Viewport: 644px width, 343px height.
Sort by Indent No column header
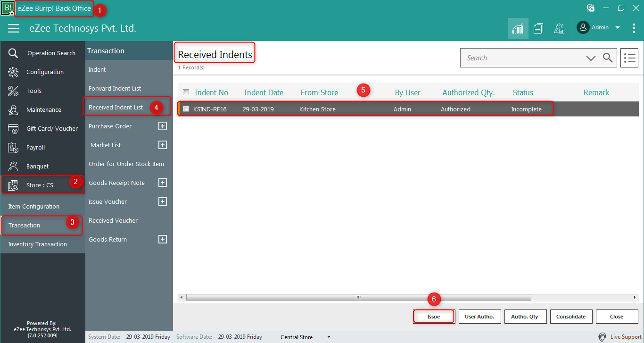point(211,92)
